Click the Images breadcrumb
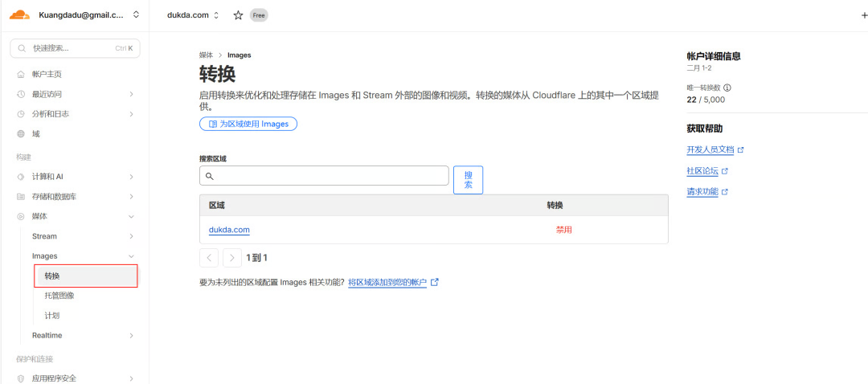This screenshot has width=868, height=384. [x=240, y=55]
